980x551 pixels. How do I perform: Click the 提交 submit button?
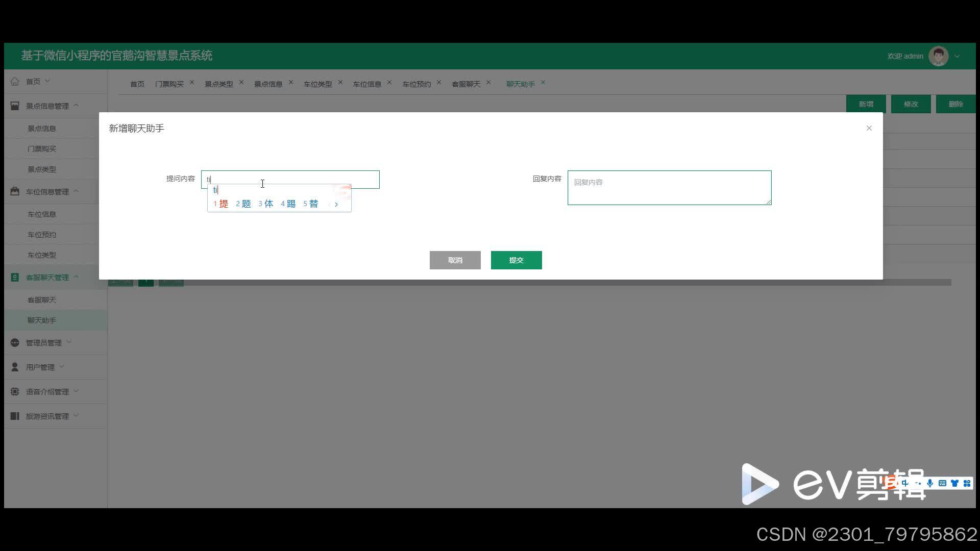[x=516, y=260]
